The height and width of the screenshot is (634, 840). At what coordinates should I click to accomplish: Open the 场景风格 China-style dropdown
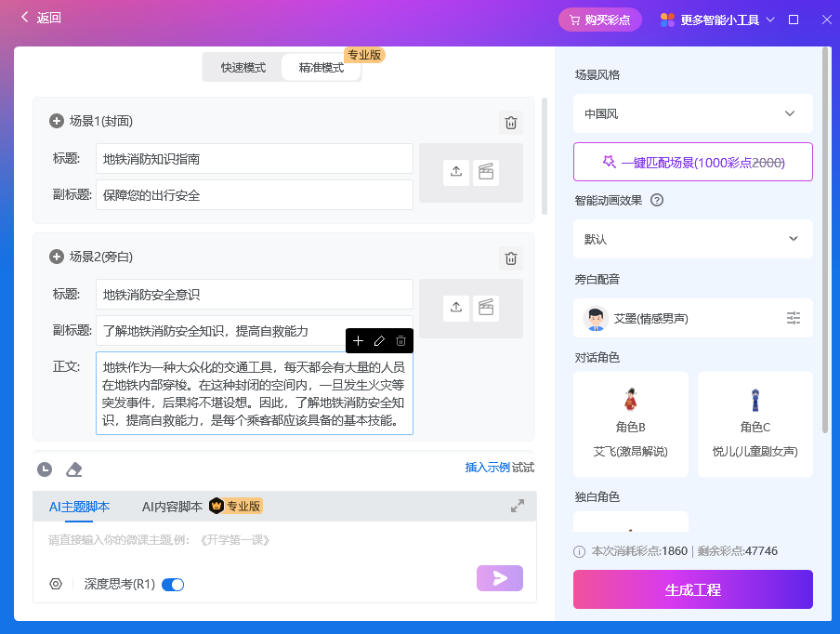pyautogui.click(x=692, y=112)
